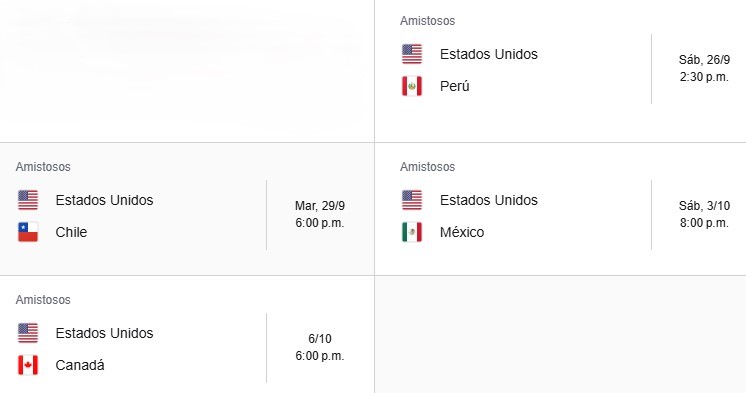
Task: Click the US flag in Peru match
Action: click(x=412, y=54)
